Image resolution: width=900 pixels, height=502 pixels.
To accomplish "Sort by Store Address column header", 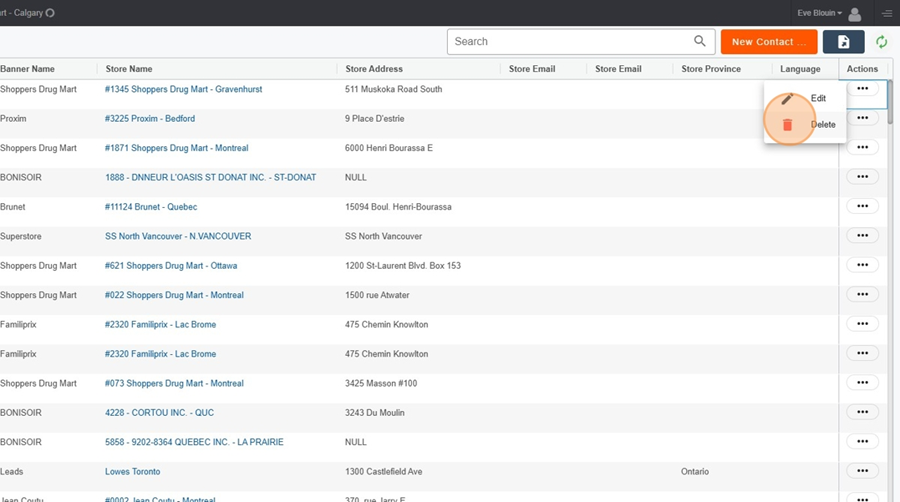I will pyautogui.click(x=374, y=69).
